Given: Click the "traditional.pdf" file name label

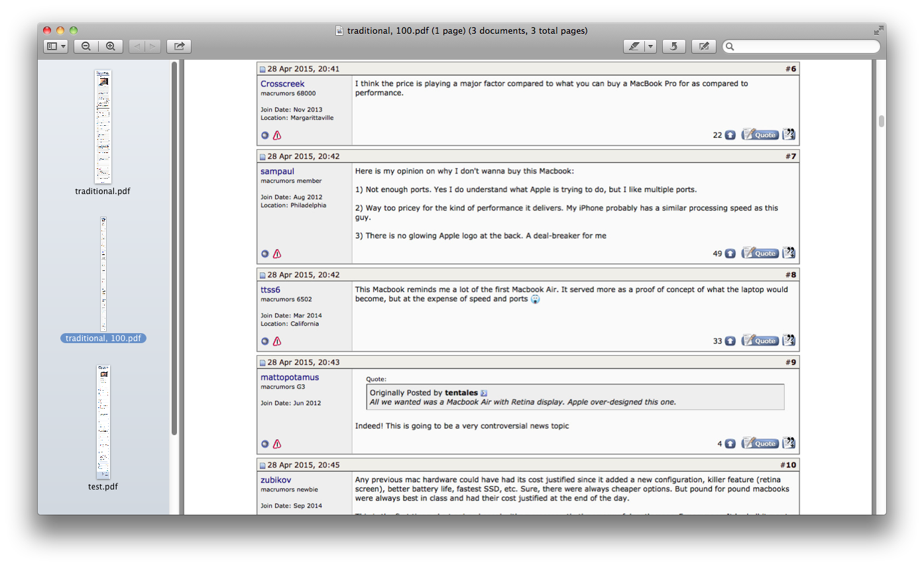Looking at the screenshot, I should tap(103, 191).
